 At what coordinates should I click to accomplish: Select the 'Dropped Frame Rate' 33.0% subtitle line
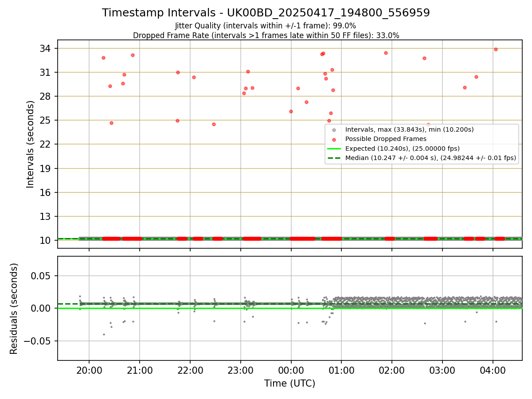[x=266, y=35]
